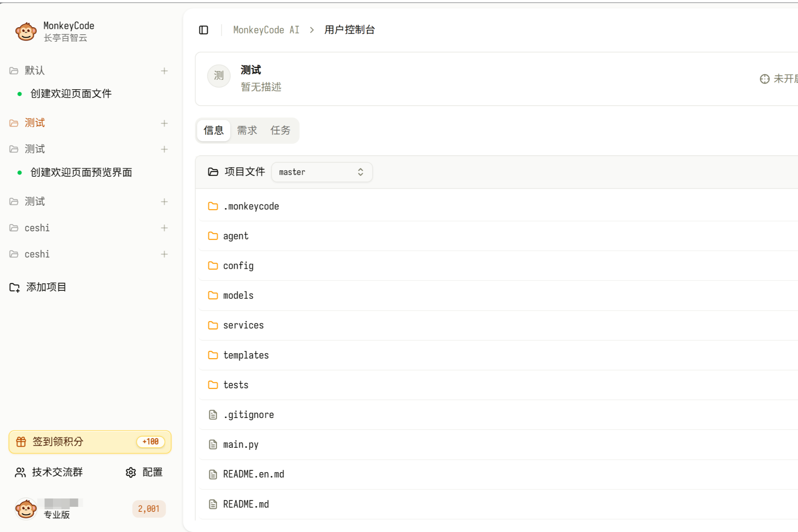
Task: Click the plus icon beside the orange 测试 project
Action: [x=164, y=123]
